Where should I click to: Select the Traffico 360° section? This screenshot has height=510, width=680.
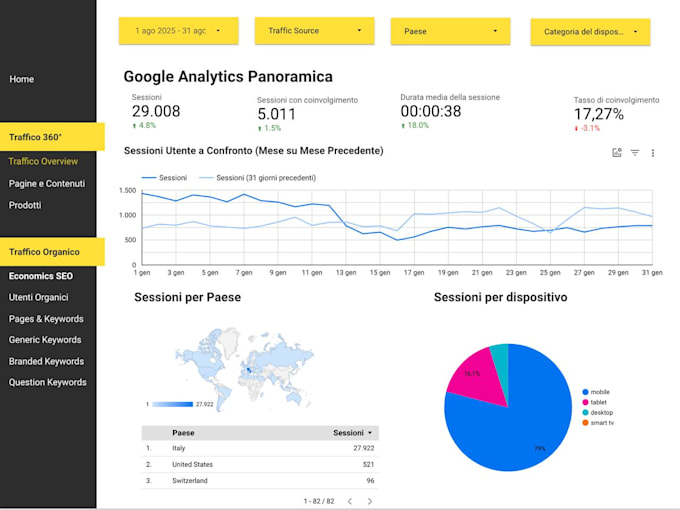point(52,137)
